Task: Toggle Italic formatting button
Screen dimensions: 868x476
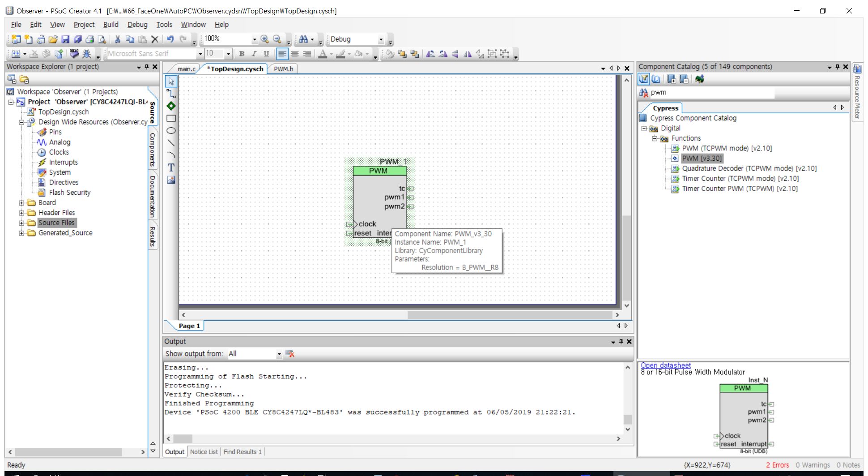Action: [254, 54]
